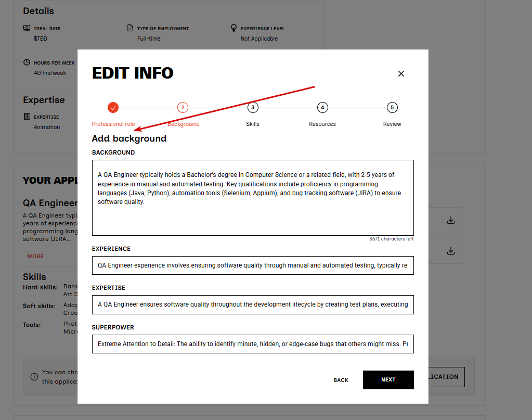
Task: Click the Next button
Action: coord(388,380)
